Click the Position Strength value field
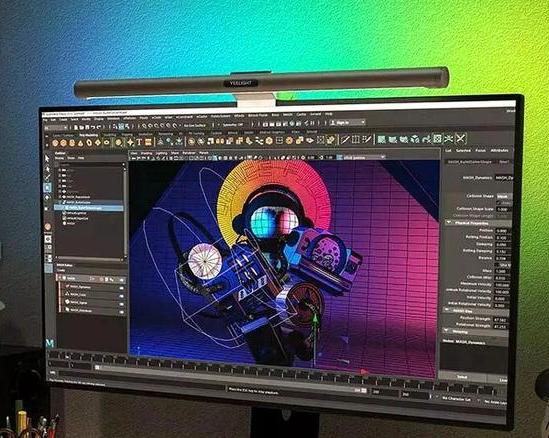This screenshot has height=438, width=549. pos(500,320)
